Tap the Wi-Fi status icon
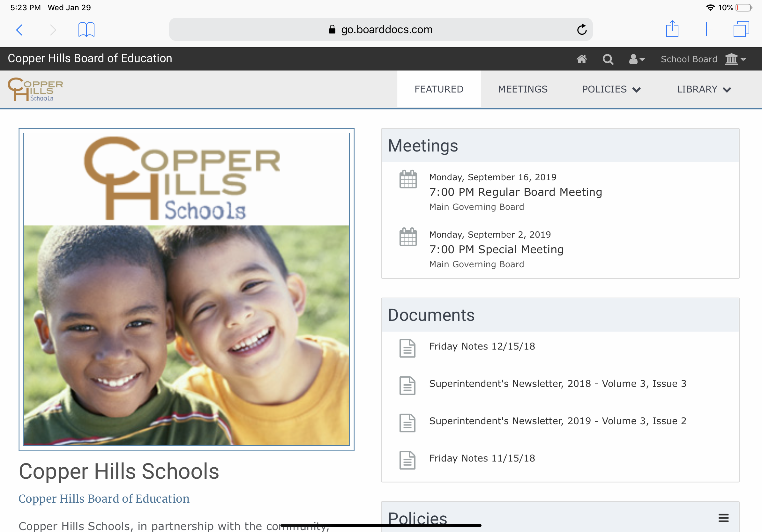762x532 pixels. (710, 8)
